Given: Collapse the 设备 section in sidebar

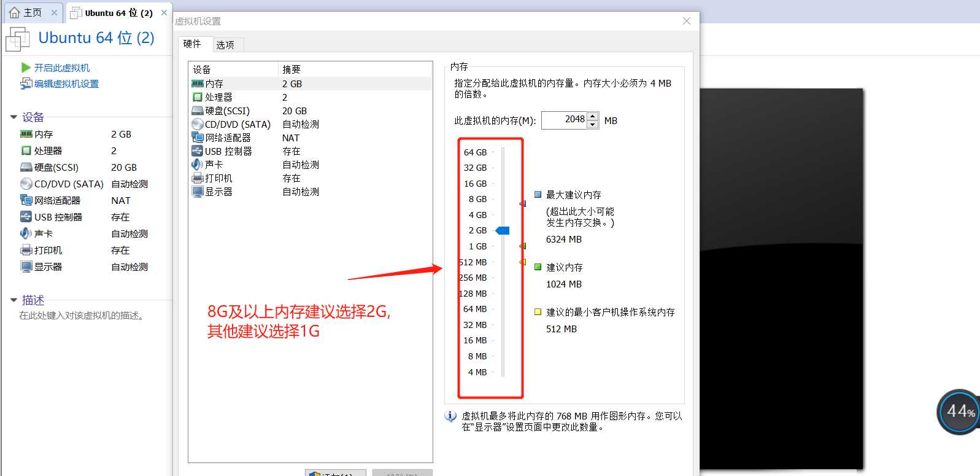Looking at the screenshot, I should (14, 117).
